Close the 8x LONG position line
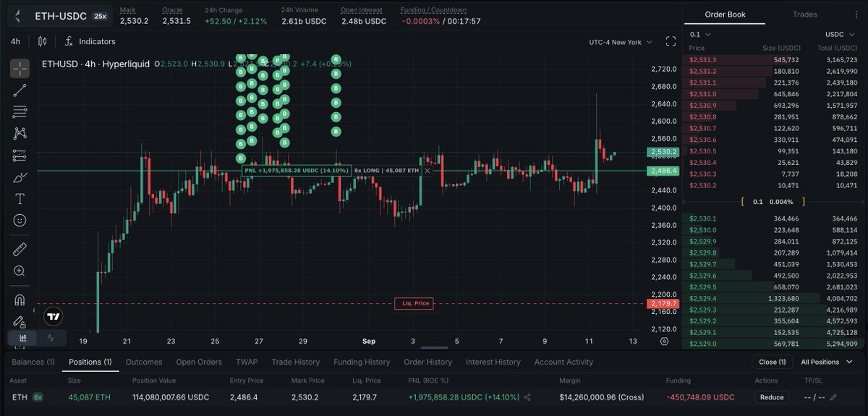Image resolution: width=868 pixels, height=416 pixels. pos(427,171)
